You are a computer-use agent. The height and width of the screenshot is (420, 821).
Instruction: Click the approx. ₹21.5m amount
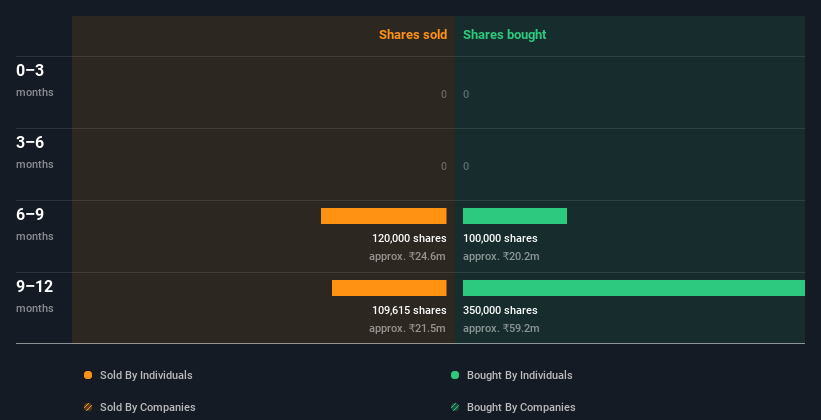click(x=407, y=328)
